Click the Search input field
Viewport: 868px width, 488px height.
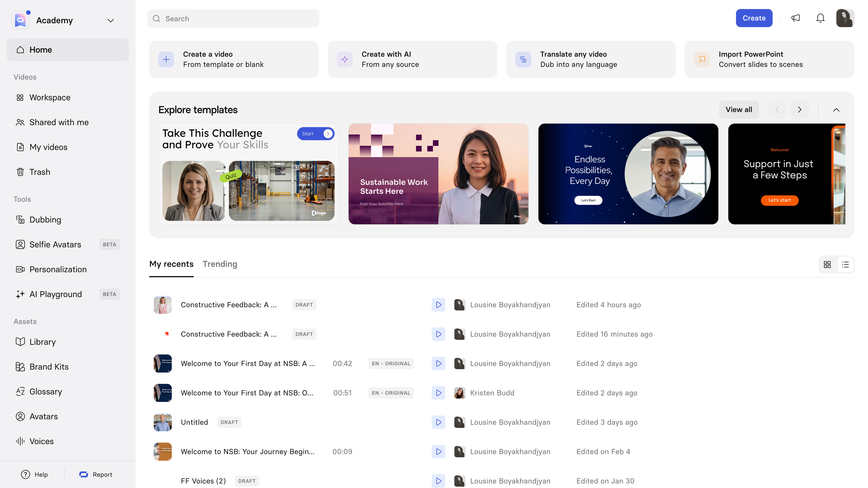point(233,19)
